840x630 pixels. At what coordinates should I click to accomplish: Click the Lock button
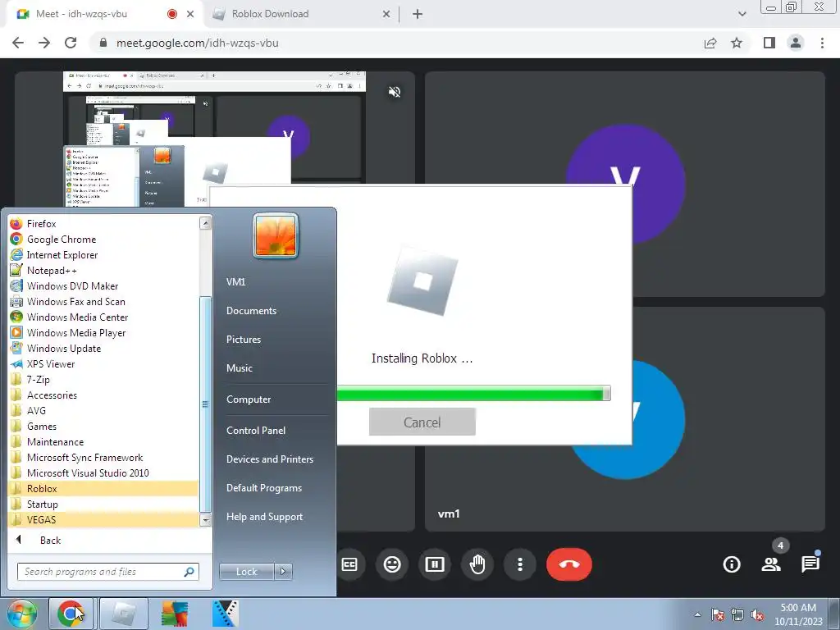246,572
